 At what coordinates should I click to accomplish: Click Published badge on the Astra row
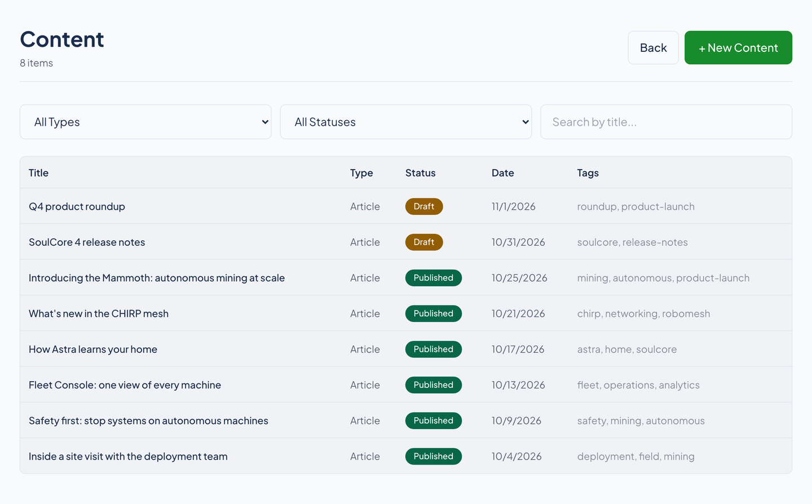click(x=434, y=349)
